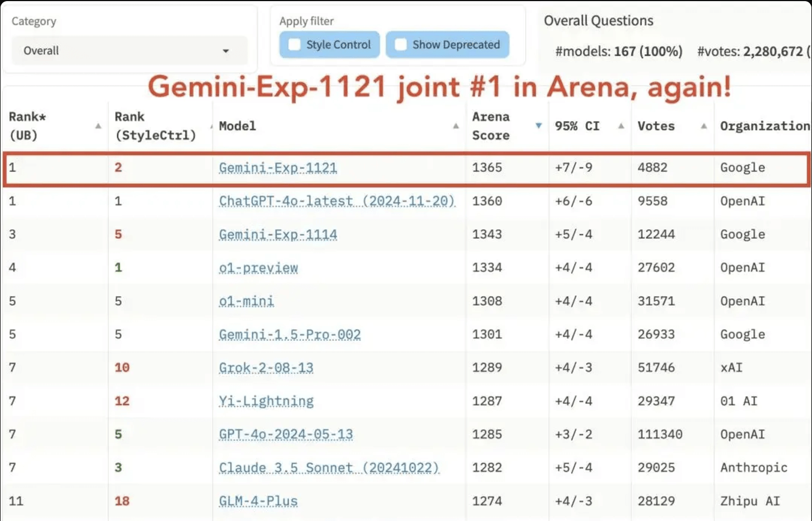
Task: Open the GLM-4-Plus model link
Action: coord(258,501)
